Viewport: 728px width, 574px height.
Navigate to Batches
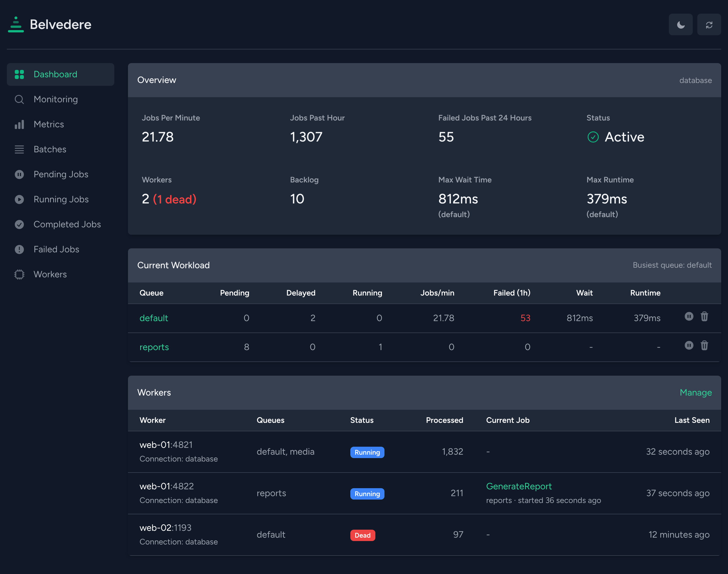[x=61, y=149]
